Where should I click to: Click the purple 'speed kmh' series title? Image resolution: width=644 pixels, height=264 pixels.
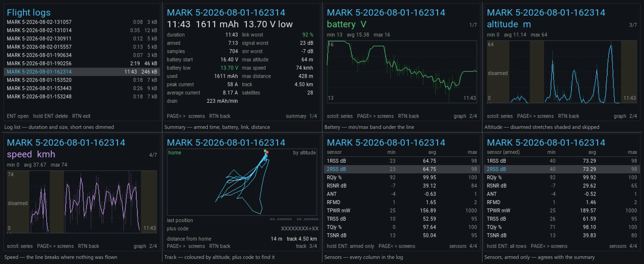[x=31, y=154]
